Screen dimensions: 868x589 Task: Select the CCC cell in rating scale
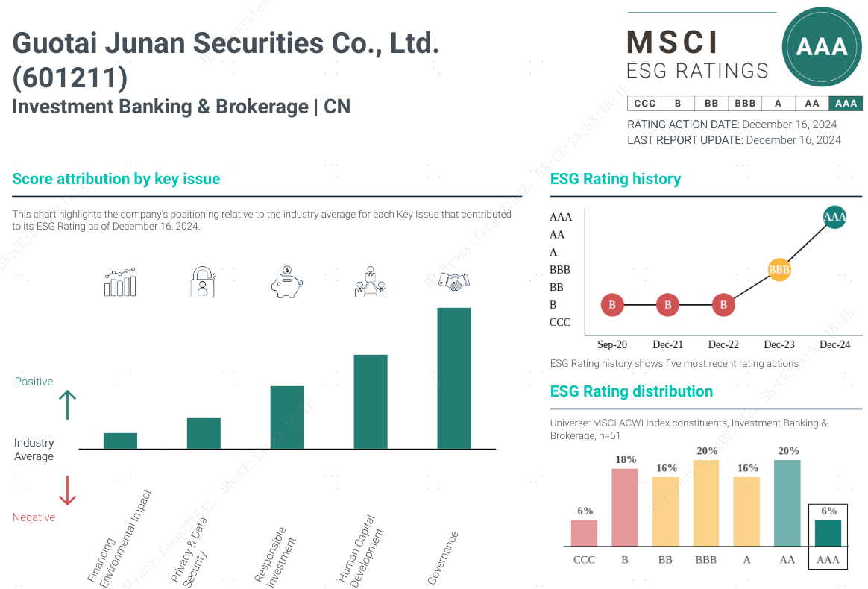644,104
